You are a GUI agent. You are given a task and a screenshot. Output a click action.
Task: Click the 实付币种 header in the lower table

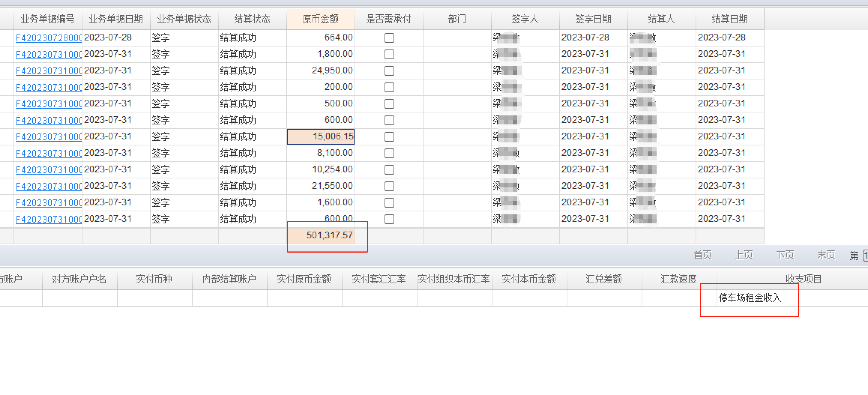coord(155,279)
